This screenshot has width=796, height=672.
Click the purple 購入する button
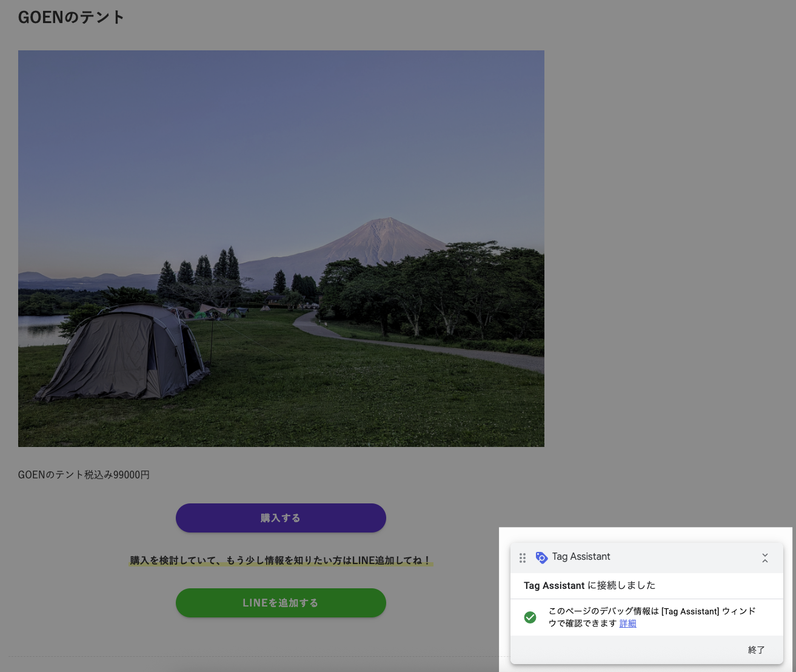click(281, 518)
